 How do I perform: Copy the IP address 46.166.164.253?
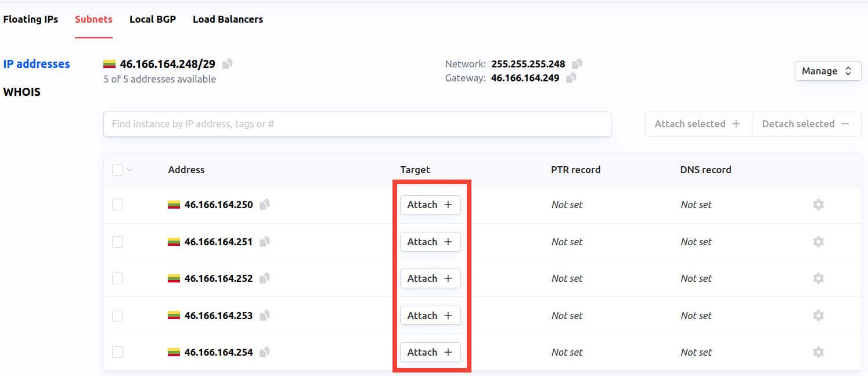click(x=265, y=316)
